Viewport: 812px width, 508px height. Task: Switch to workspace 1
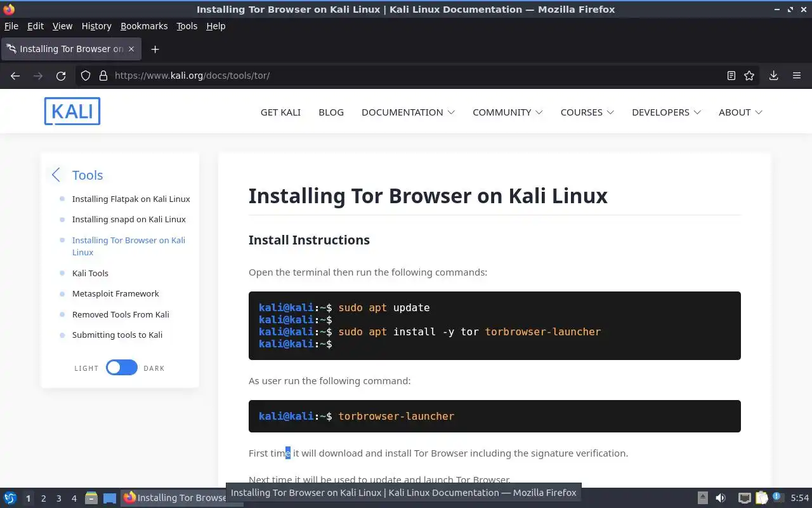pos(28,498)
